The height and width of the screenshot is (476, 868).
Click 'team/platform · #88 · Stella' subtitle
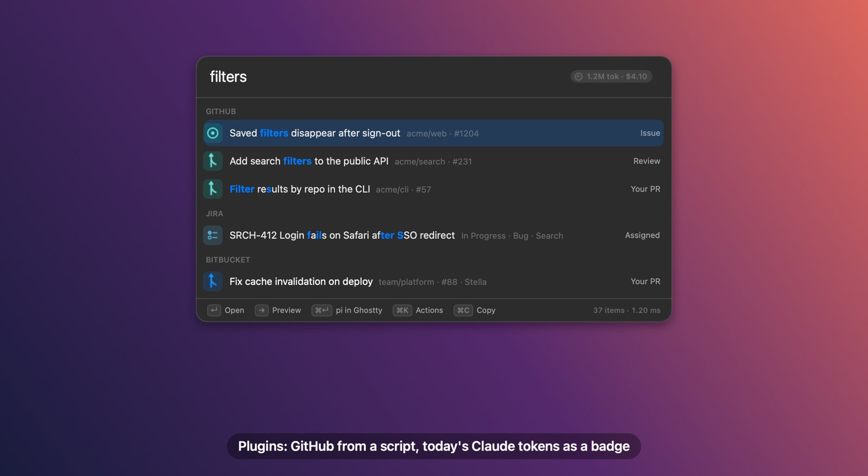tap(432, 282)
